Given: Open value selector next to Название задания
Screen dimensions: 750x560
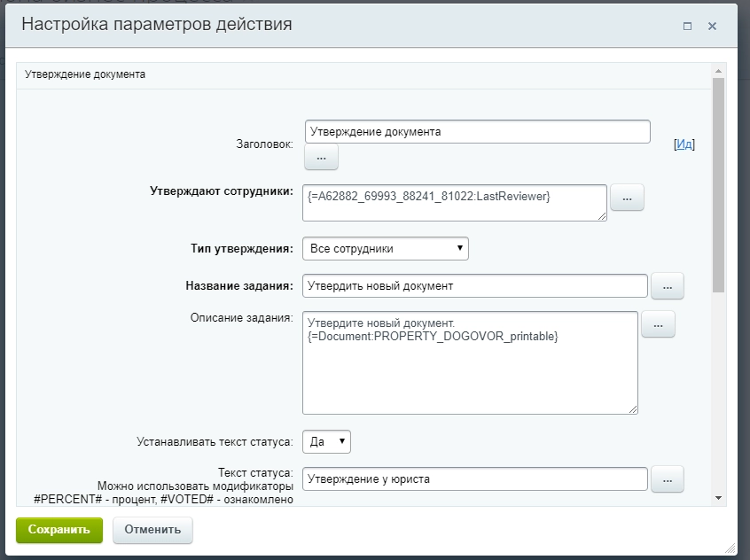Looking at the screenshot, I should 667,285.
